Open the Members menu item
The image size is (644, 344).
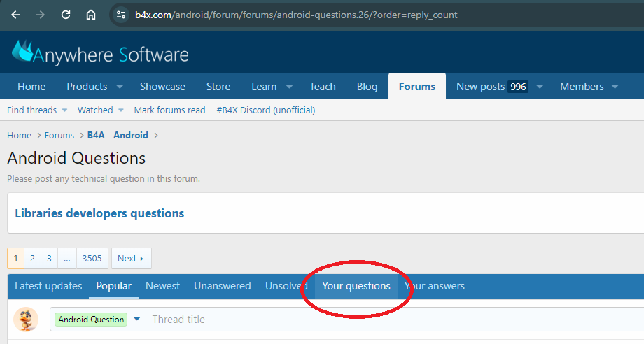tap(582, 87)
